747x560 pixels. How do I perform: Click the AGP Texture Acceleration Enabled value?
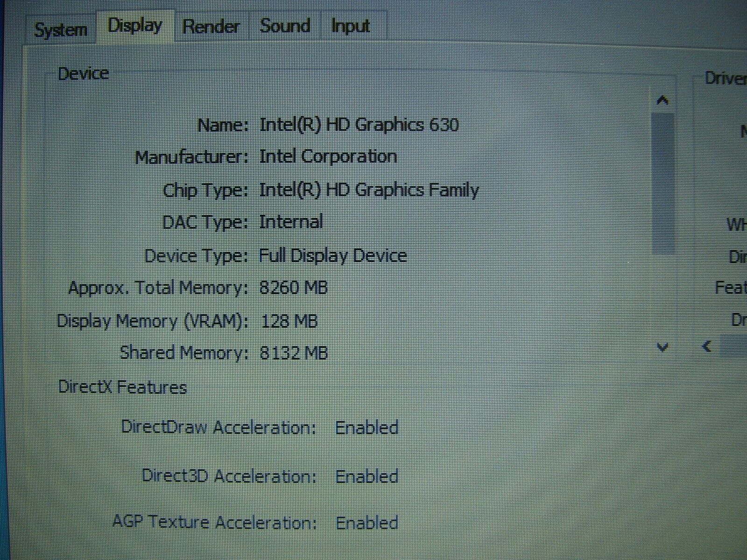point(367,523)
